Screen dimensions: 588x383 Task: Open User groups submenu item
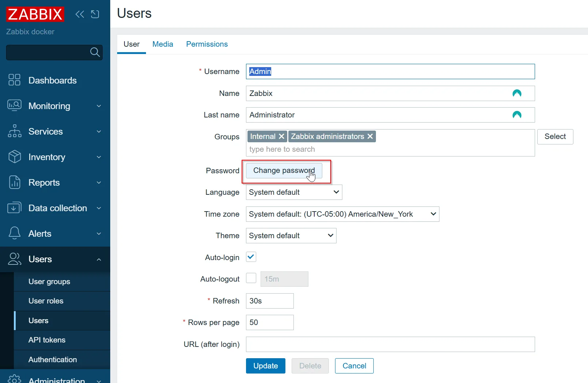tap(62, 282)
